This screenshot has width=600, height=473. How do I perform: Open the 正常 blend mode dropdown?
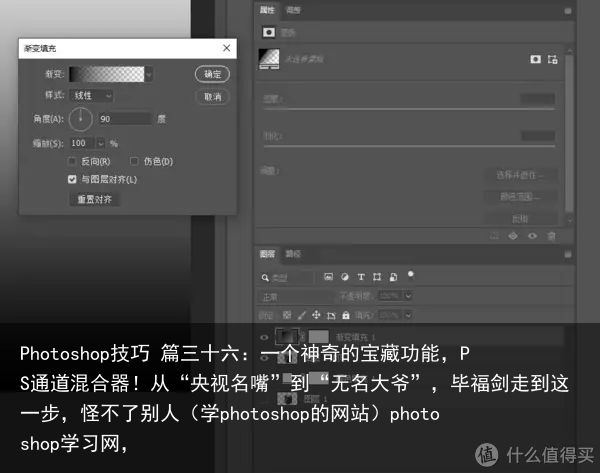pyautogui.click(x=297, y=297)
